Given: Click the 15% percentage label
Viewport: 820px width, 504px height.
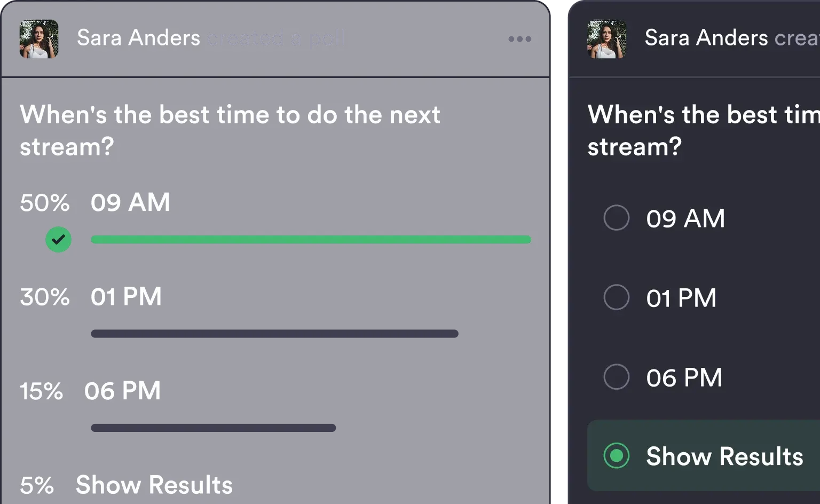Looking at the screenshot, I should click(x=41, y=391).
